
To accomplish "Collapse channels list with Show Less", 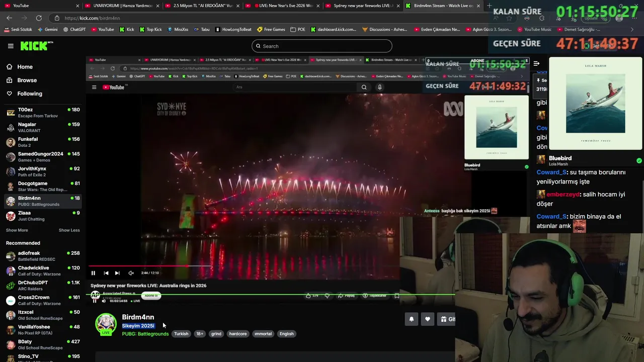I will 69,230.
